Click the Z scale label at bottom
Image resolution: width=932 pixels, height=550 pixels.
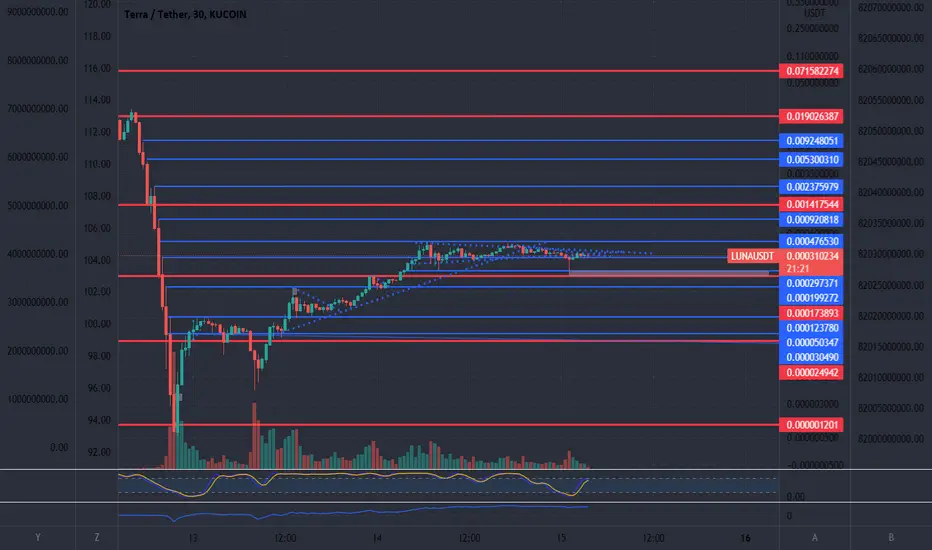click(x=97, y=538)
